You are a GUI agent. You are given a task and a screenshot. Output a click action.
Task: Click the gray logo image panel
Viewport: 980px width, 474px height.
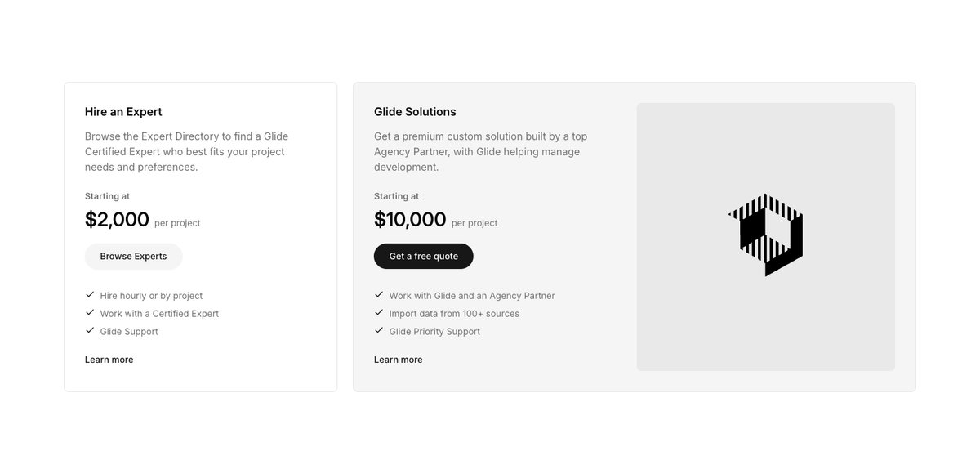click(x=766, y=237)
